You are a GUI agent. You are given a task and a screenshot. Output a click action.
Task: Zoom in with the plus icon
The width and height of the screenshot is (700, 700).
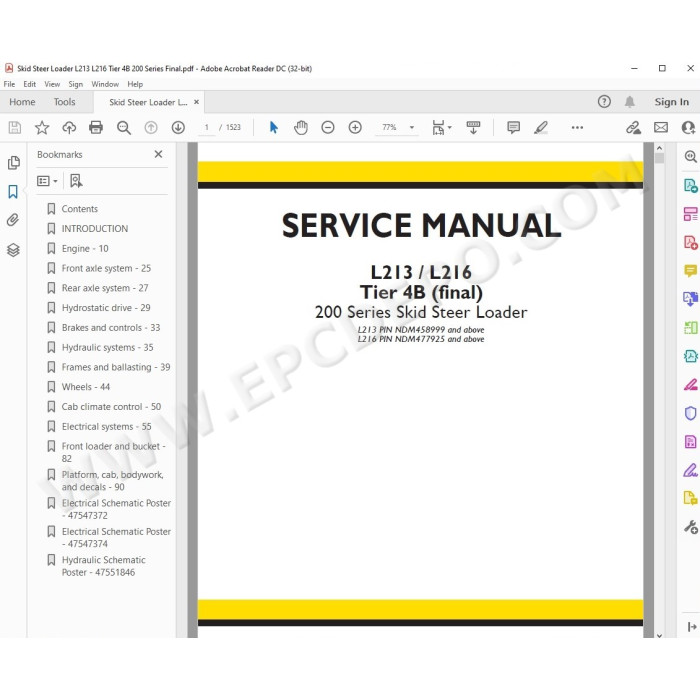(x=355, y=128)
